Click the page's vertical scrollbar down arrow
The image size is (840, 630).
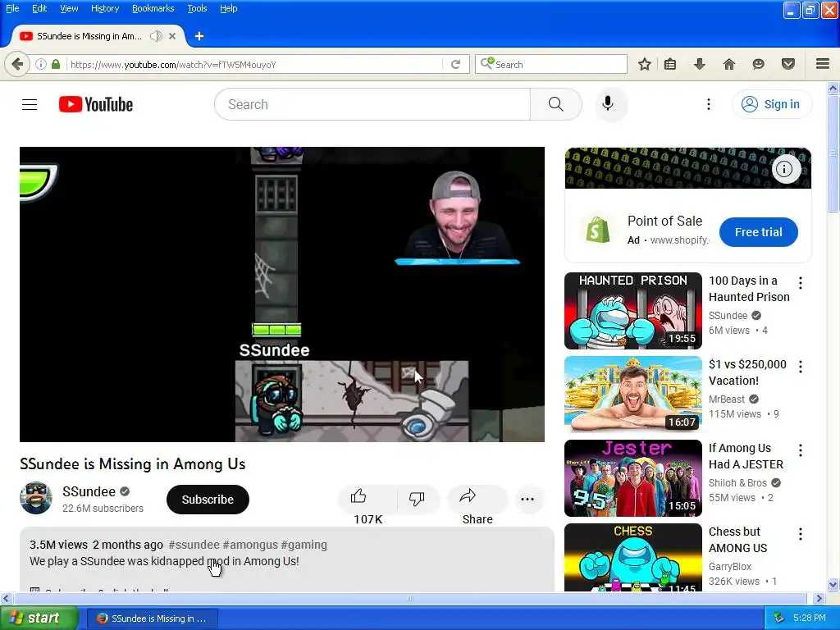coord(833,584)
